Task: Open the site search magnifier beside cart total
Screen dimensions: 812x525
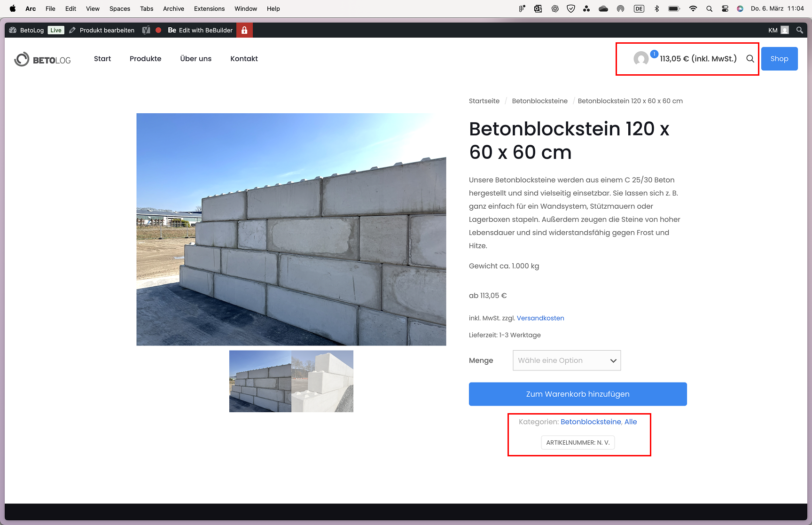Action: click(x=750, y=59)
